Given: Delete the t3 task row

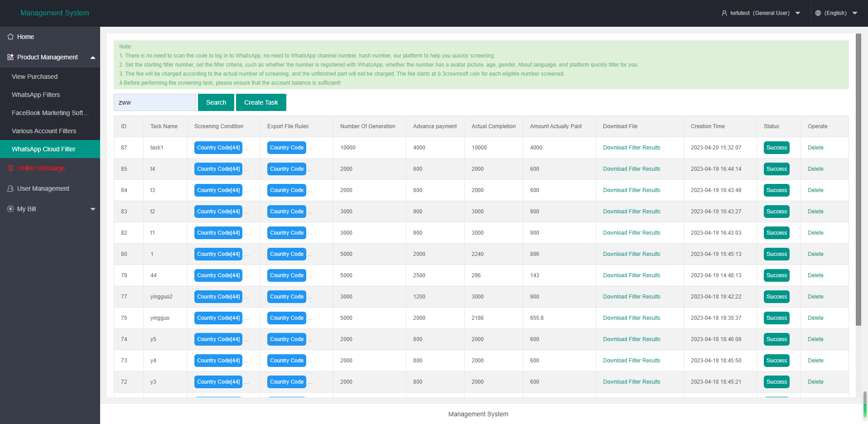Looking at the screenshot, I should [x=815, y=190].
